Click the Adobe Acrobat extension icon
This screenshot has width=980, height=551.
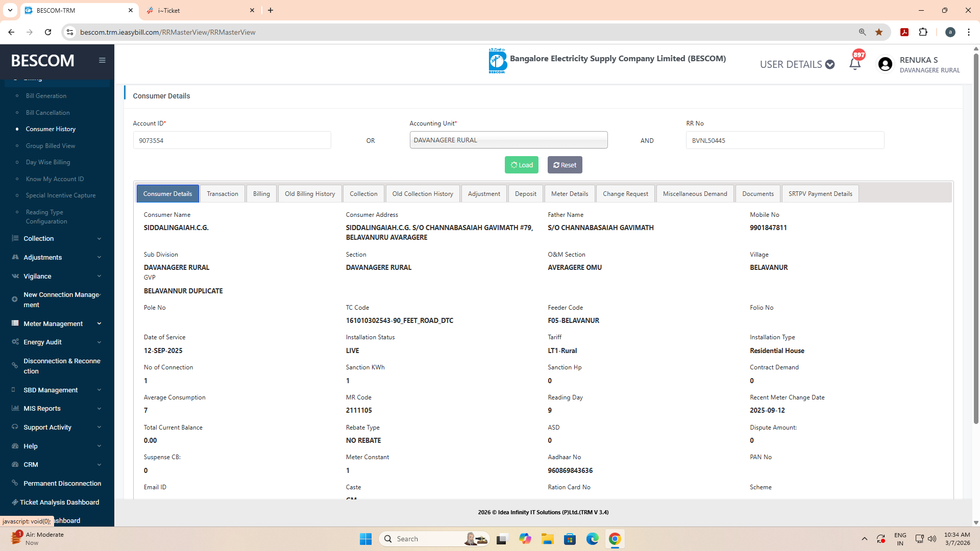tap(904, 32)
